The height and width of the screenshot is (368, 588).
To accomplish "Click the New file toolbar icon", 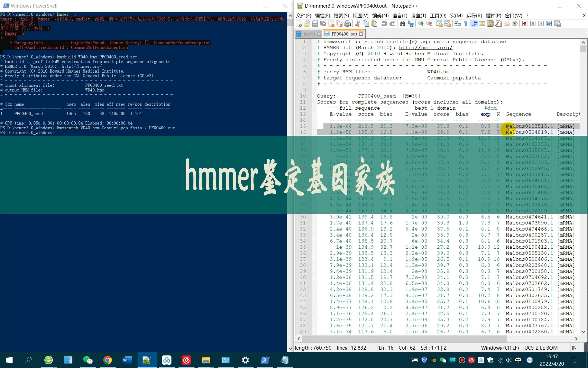I will [299, 24].
